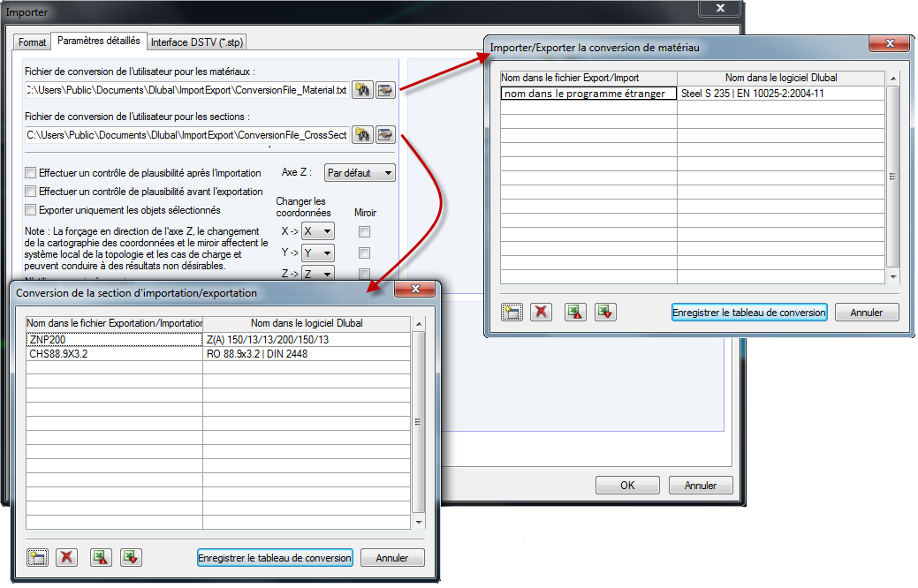
Task: Click Annuler in the Importer dialog
Action: pos(701,486)
